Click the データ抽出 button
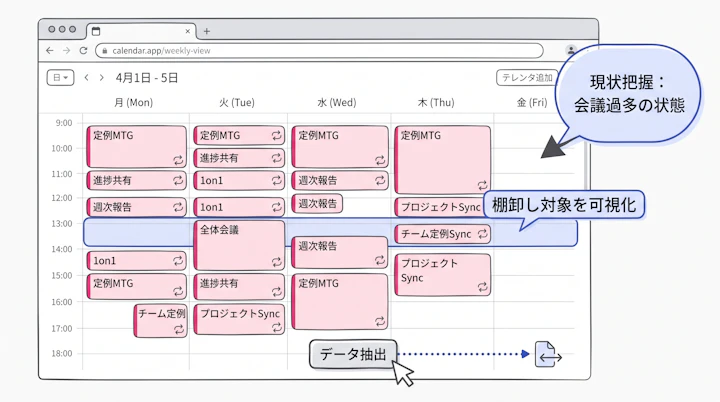Viewport: 720px width, 402px height. click(x=353, y=354)
